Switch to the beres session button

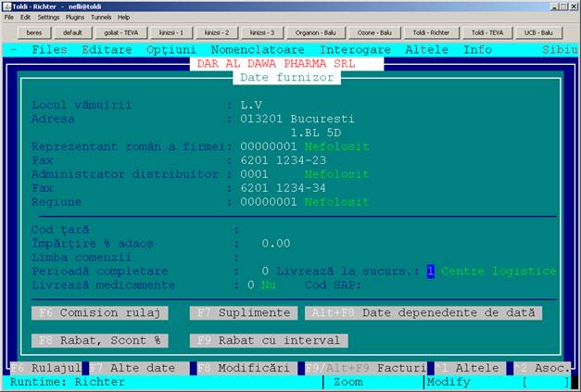34,32
